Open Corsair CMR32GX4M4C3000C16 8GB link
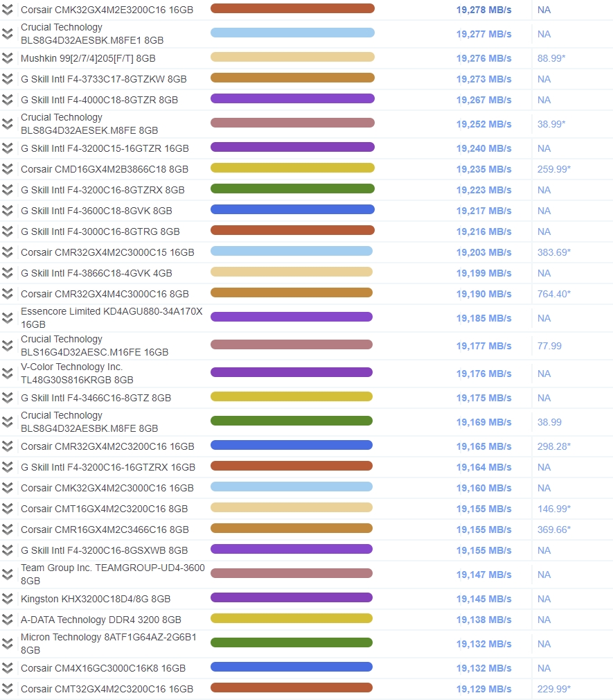 [x=105, y=294]
